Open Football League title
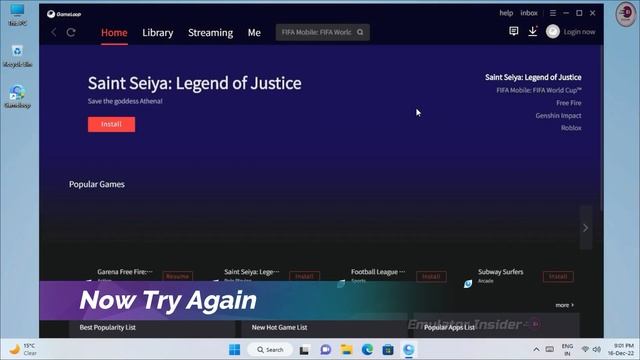 pos(378,272)
